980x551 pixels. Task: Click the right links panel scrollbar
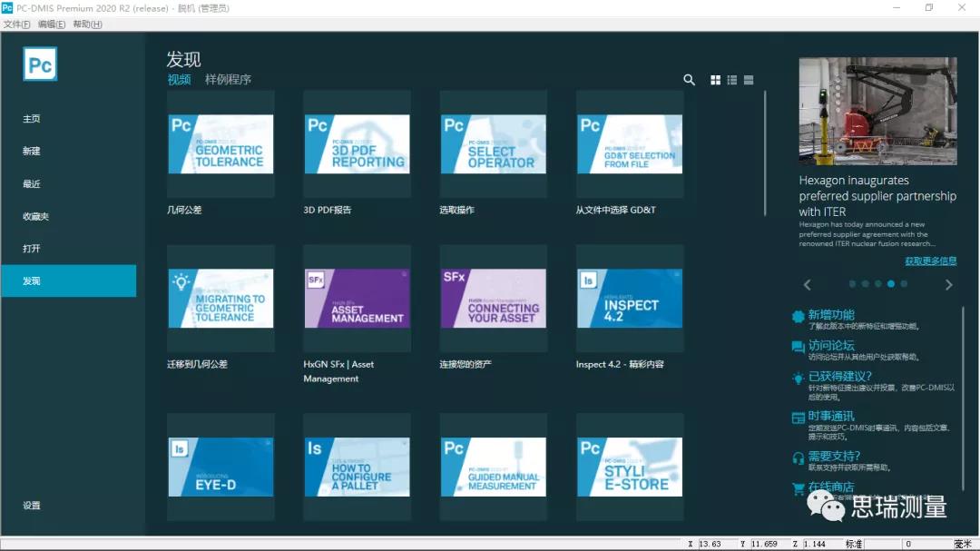pyautogui.click(x=963, y=398)
